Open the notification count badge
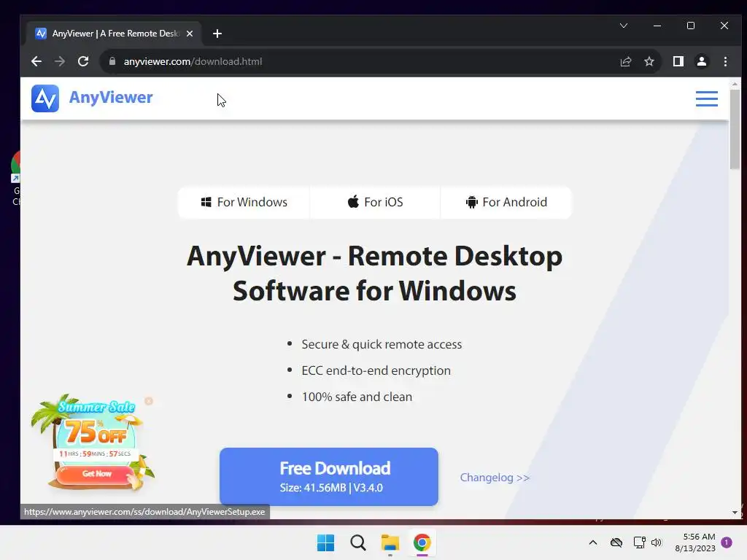This screenshot has height=560, width=747. click(727, 542)
